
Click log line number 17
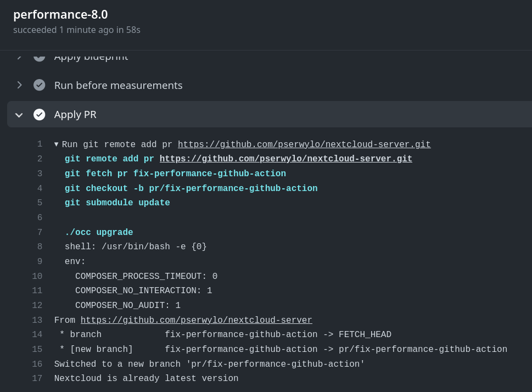37,378
